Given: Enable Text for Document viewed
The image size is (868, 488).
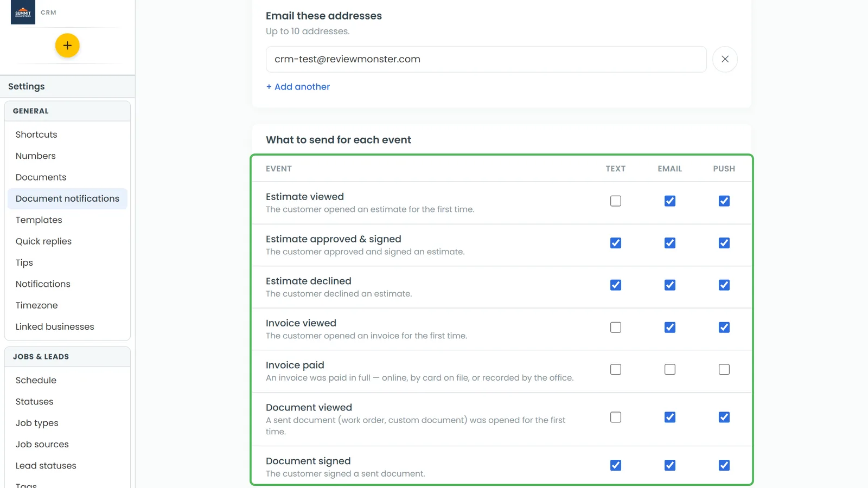Looking at the screenshot, I should coord(616,418).
